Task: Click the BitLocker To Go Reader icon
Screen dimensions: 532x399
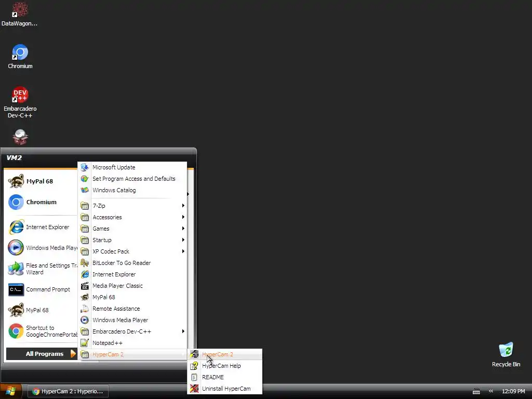Action: coord(85,263)
